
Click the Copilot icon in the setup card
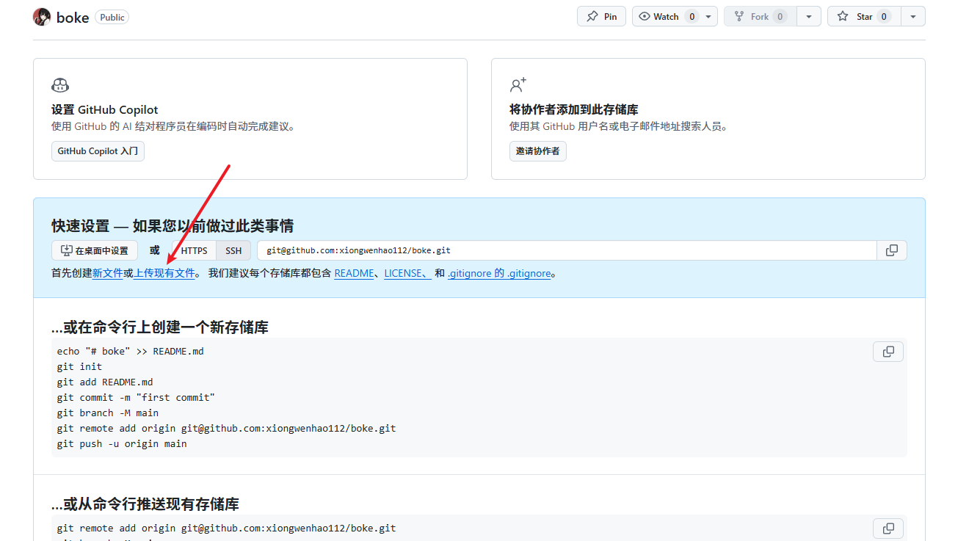click(60, 85)
